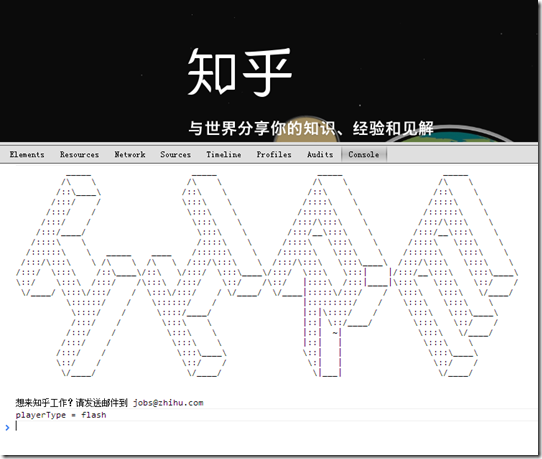Open the Network tab
Image resolution: width=542 pixels, height=459 pixels.
(130, 154)
